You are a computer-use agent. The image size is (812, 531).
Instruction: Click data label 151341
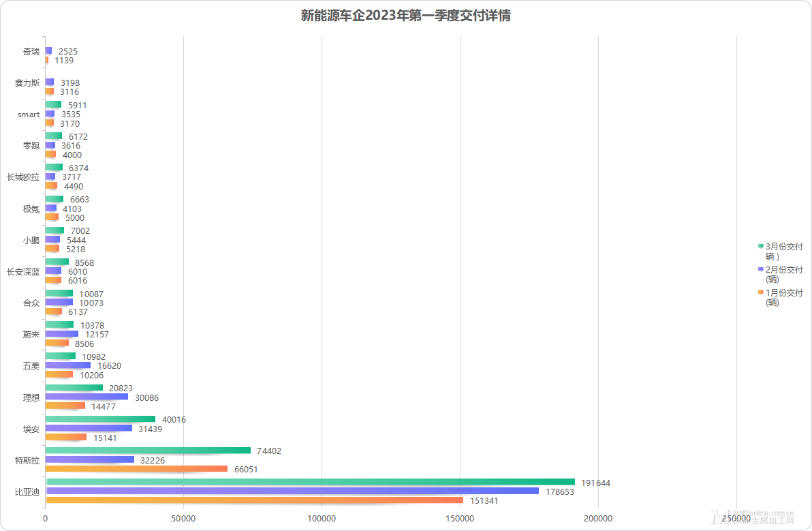[x=484, y=500]
